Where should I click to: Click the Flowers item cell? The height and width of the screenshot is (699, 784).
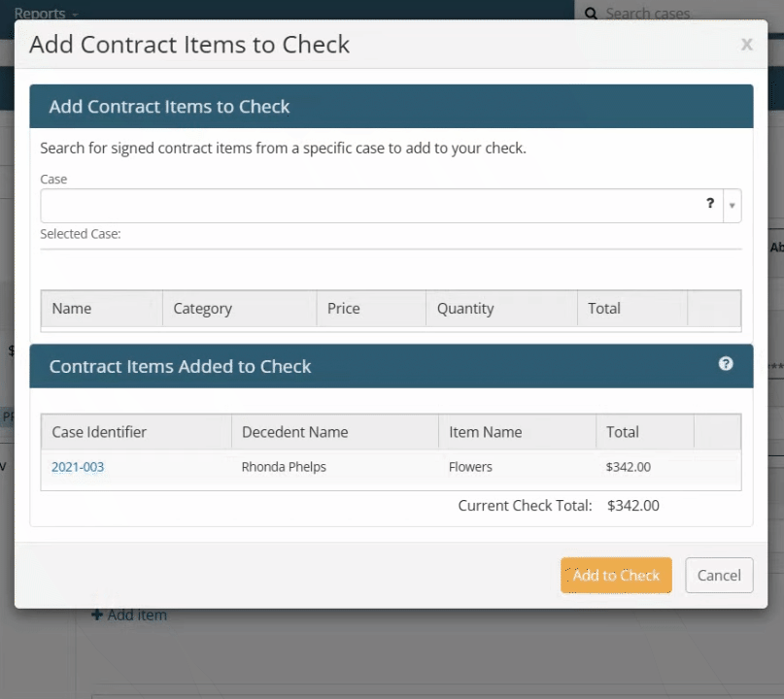[x=470, y=467]
